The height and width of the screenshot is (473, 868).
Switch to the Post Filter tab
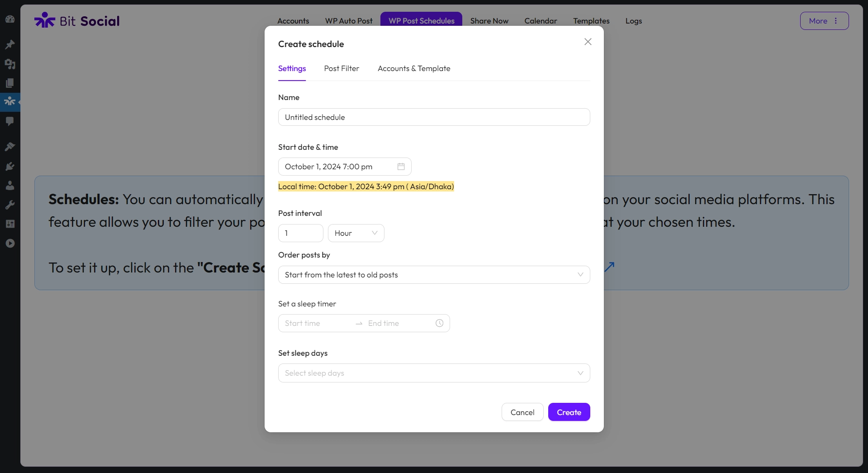[x=342, y=69]
